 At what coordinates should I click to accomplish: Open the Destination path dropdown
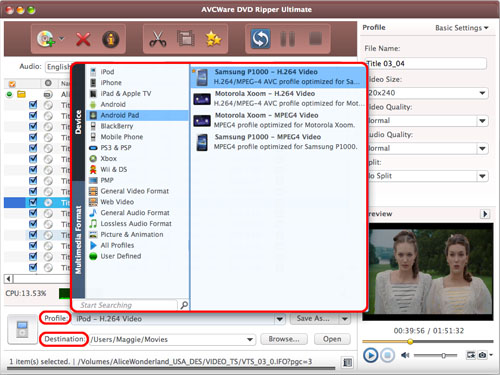(250, 340)
